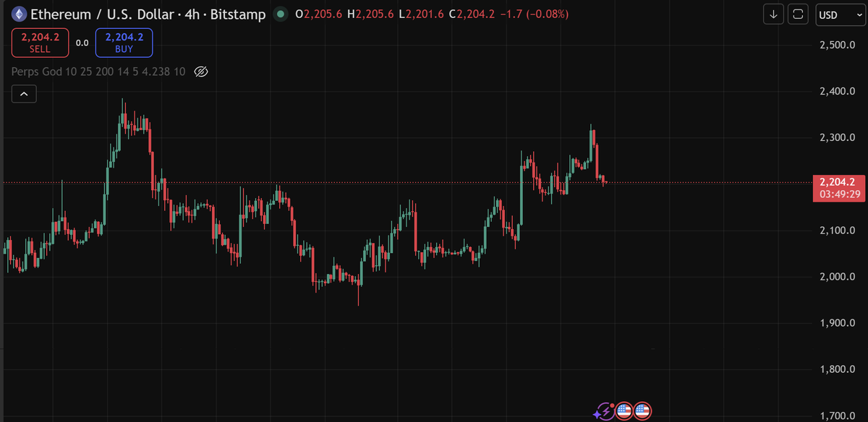Collapse the indicator legend with the chevron button
Viewport: 868px width, 422px height.
coord(24,94)
